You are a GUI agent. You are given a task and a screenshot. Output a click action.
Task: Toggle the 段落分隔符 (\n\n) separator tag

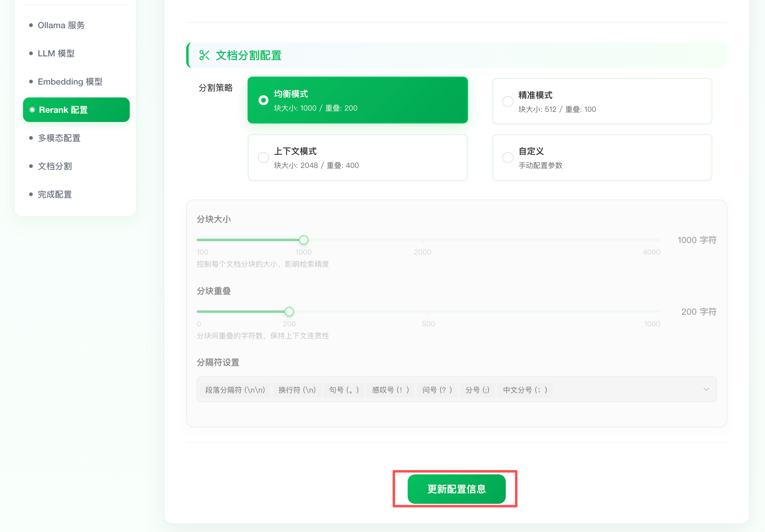point(234,389)
